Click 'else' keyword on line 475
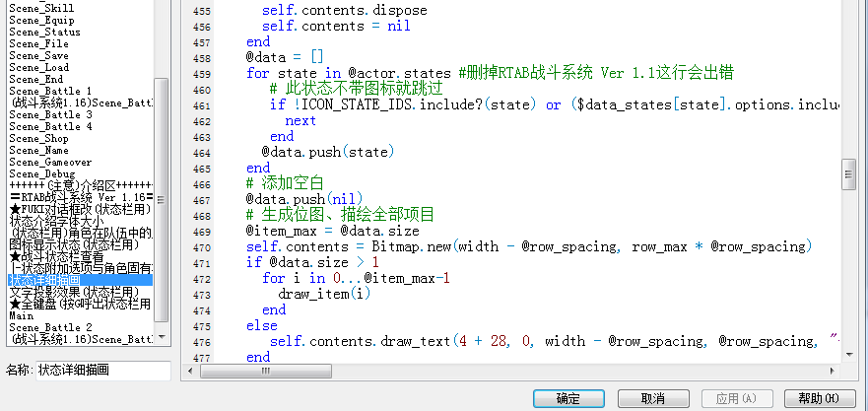This screenshot has width=868, height=411. click(x=262, y=325)
